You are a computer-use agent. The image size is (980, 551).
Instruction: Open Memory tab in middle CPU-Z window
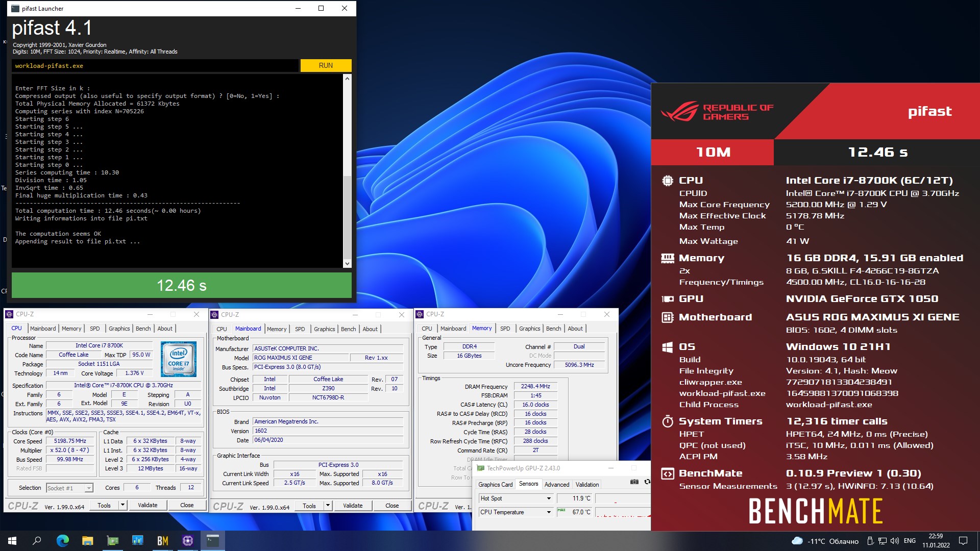[x=277, y=329]
